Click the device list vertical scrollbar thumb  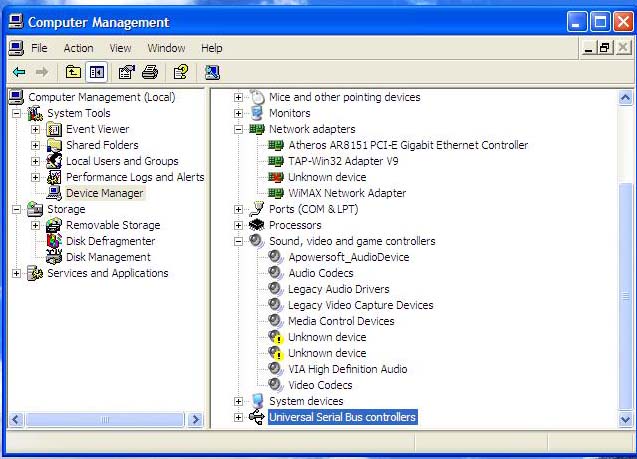625,297
